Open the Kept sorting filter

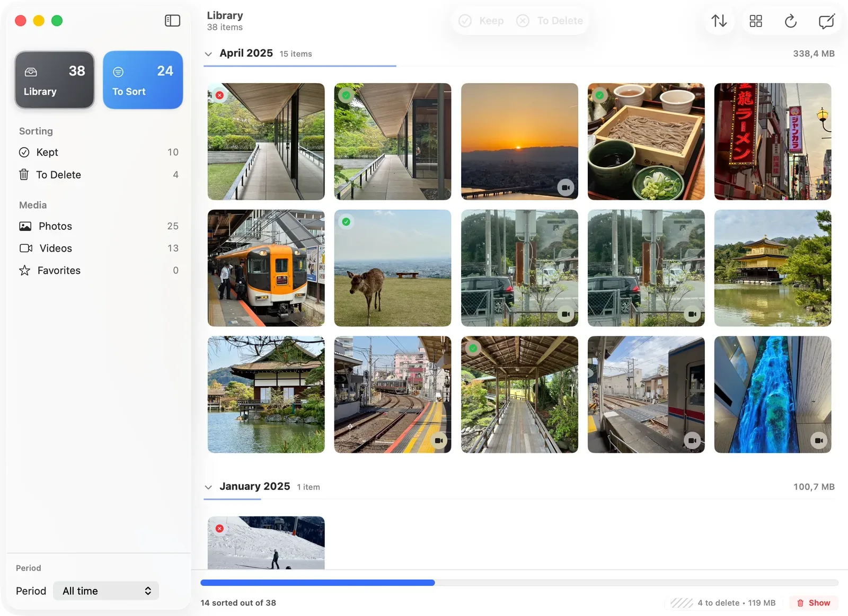pyautogui.click(x=99, y=153)
